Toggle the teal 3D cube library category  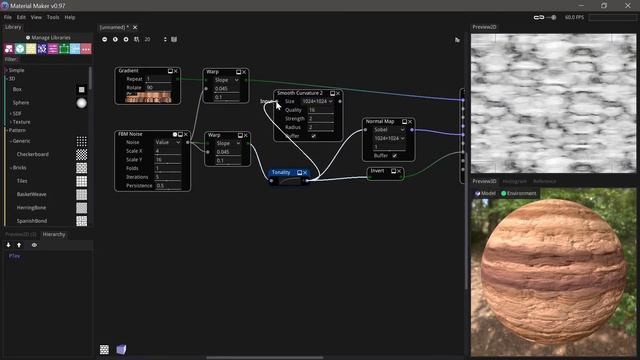20,49
